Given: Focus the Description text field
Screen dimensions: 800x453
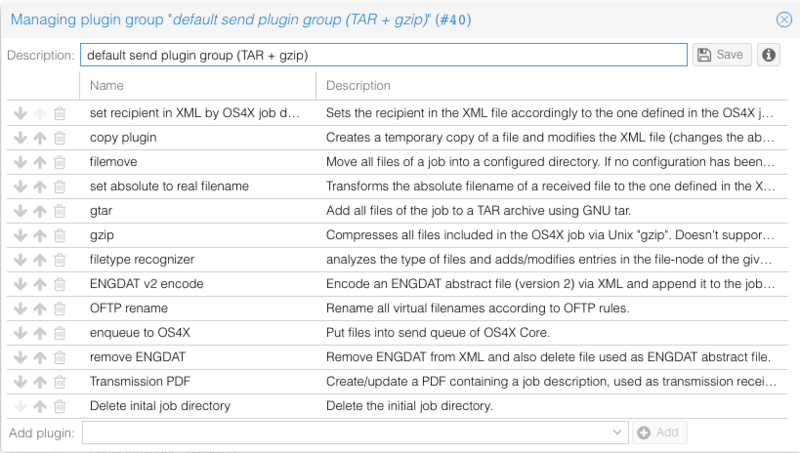Looking at the screenshot, I should 385,55.
